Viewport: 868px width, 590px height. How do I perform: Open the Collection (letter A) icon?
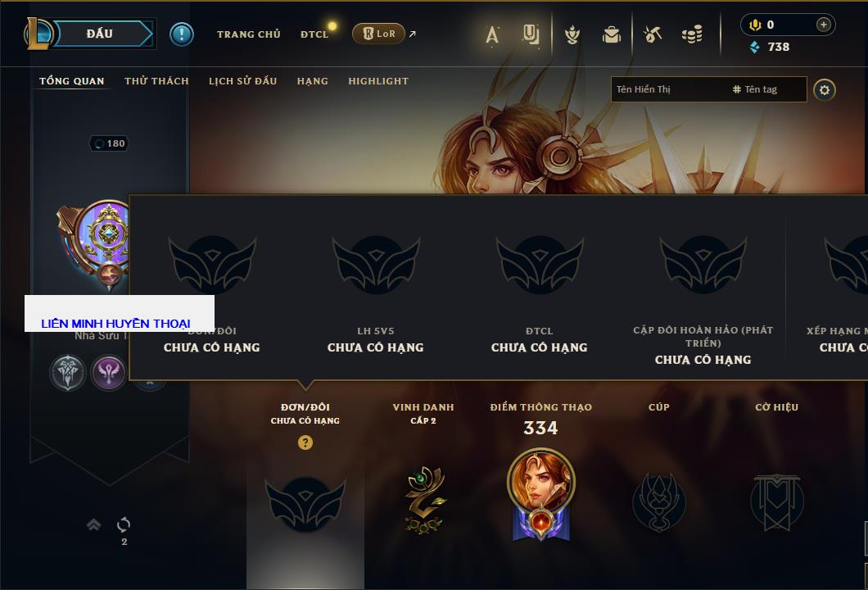tap(491, 35)
